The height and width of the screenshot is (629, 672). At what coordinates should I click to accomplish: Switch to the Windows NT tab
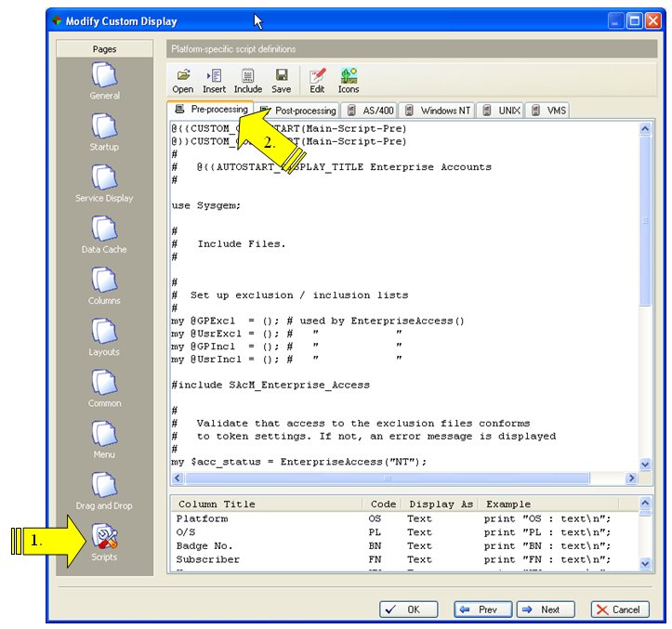coord(438,111)
